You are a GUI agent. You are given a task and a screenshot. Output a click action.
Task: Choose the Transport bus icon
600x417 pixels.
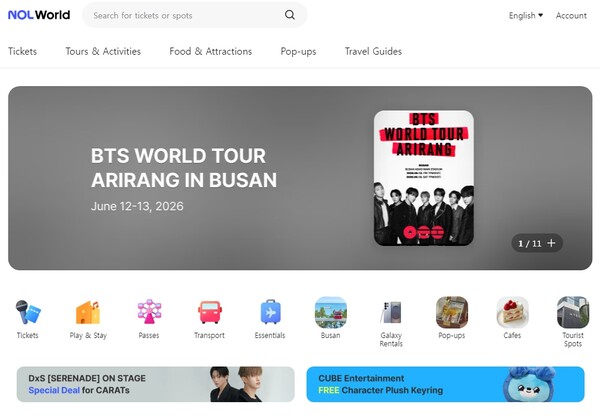point(209,312)
